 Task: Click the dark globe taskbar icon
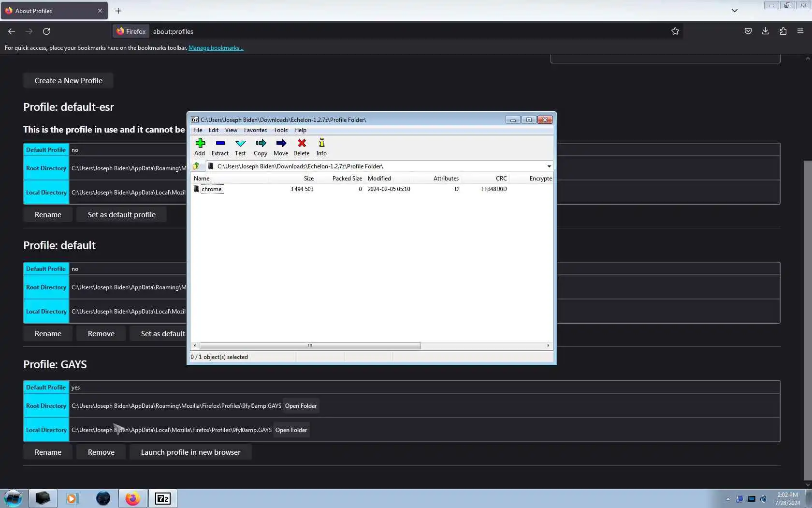103,498
